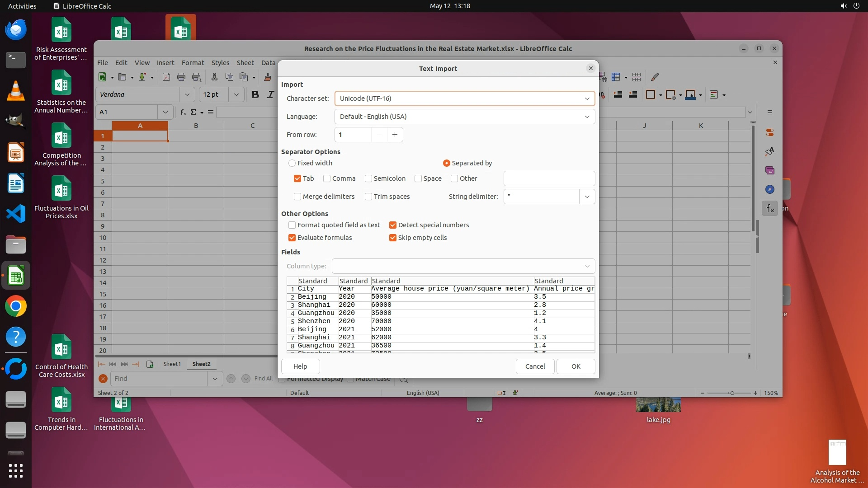This screenshot has height=488, width=868.
Task: Select the Fixed width radio option
Action: click(x=292, y=163)
